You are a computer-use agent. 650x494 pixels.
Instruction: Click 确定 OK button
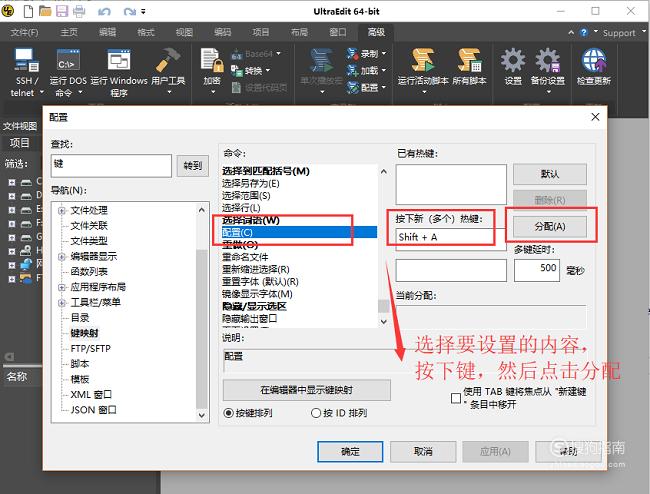point(350,451)
